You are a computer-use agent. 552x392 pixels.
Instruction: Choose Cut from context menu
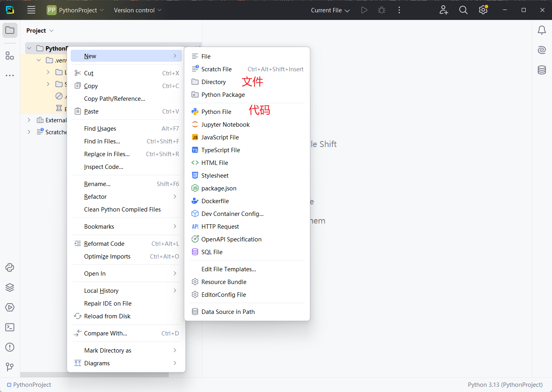click(126, 73)
